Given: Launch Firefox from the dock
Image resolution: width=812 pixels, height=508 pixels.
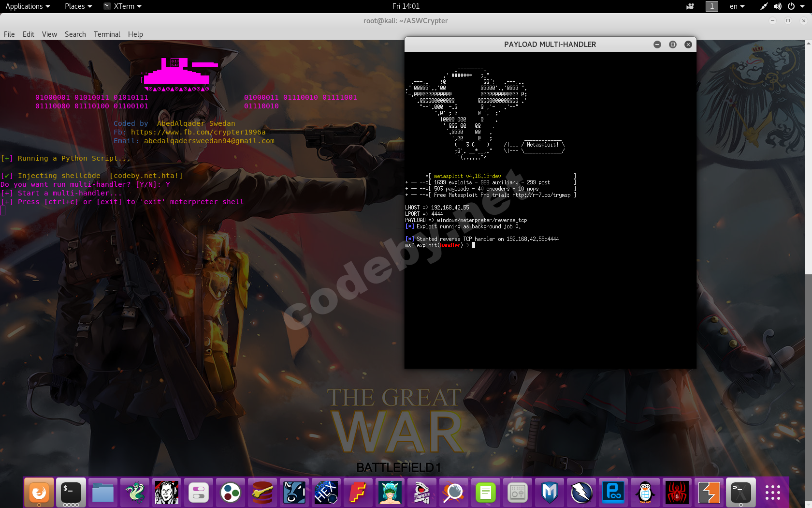Looking at the screenshot, I should point(39,493).
